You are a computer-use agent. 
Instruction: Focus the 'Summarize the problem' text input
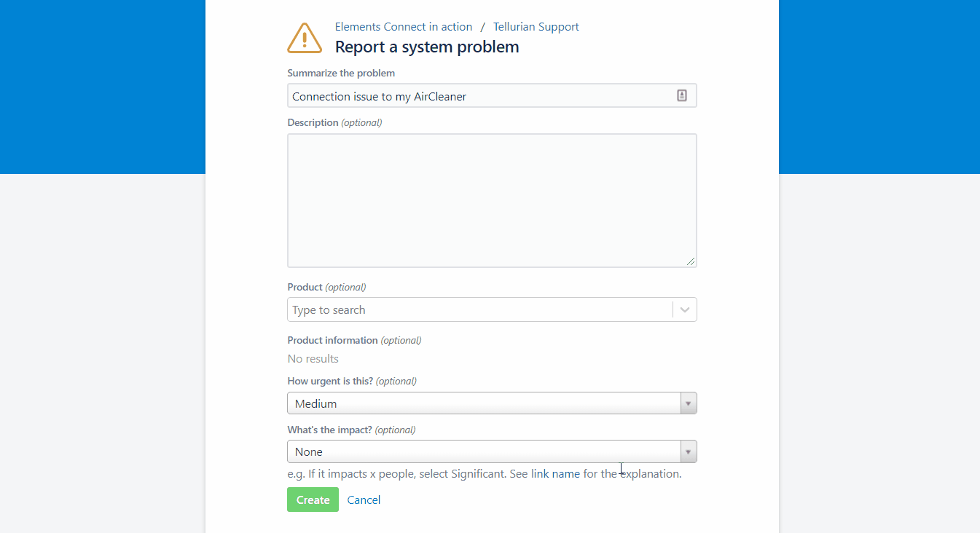[x=481, y=96]
